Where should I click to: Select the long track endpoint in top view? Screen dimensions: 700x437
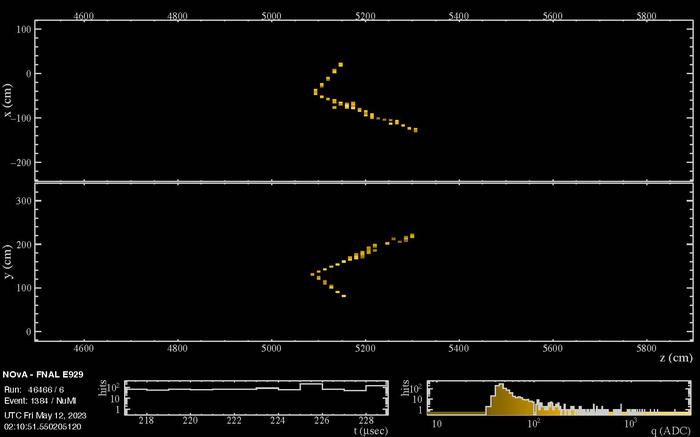pyautogui.click(x=415, y=131)
